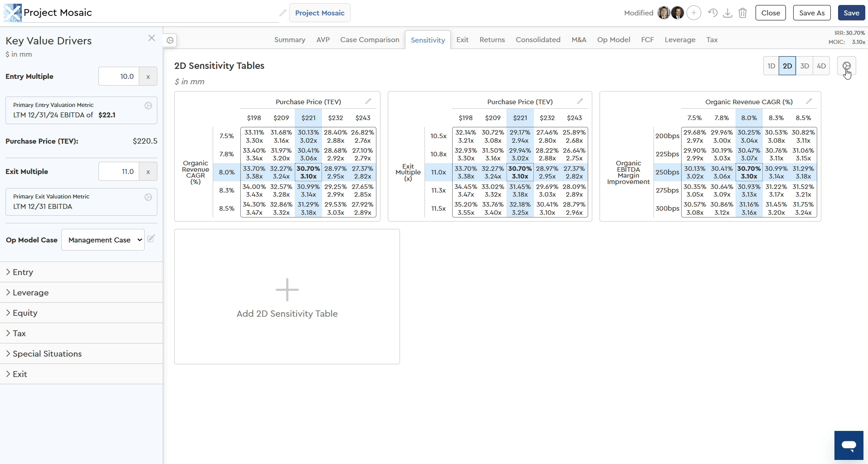This screenshot has height=464, width=868.
Task: Open sensitivity table settings gear
Action: tap(846, 66)
